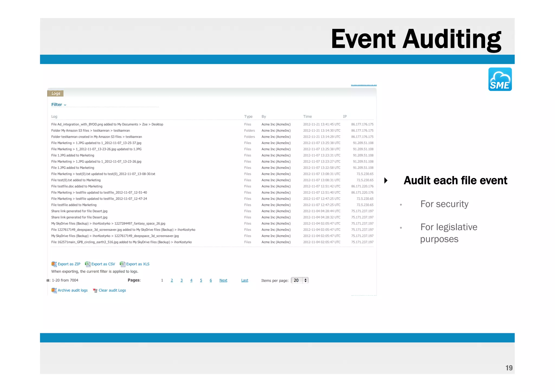Select the 'Folder My Amazon S3 files > testkamran' entry
Viewport: 555px width, 392px height.
click(91, 131)
